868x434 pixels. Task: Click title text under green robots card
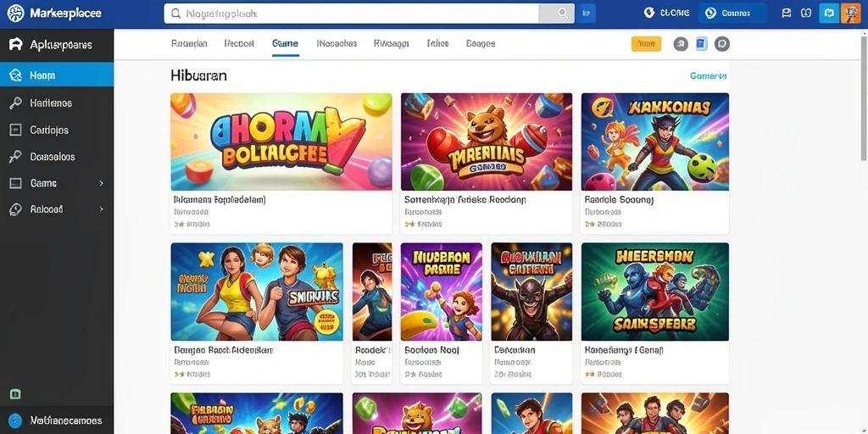point(624,350)
